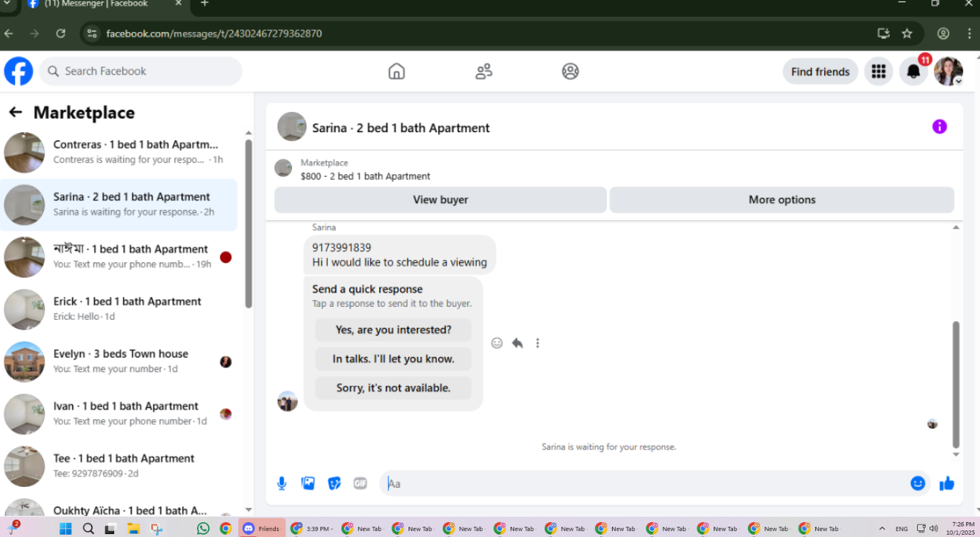This screenshot has height=537, width=980.
Task: Open the account profile picture menu
Action: click(949, 72)
